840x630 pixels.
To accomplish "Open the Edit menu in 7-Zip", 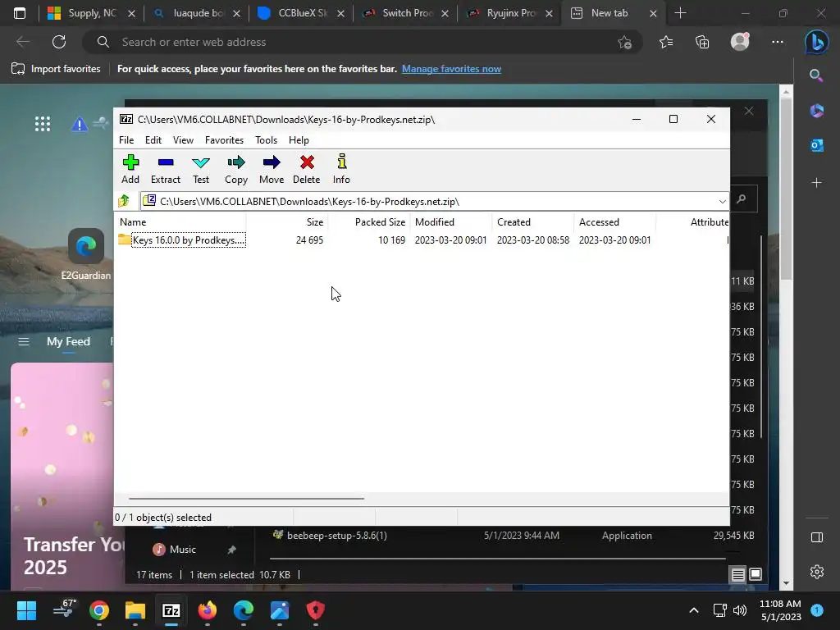I will (153, 139).
